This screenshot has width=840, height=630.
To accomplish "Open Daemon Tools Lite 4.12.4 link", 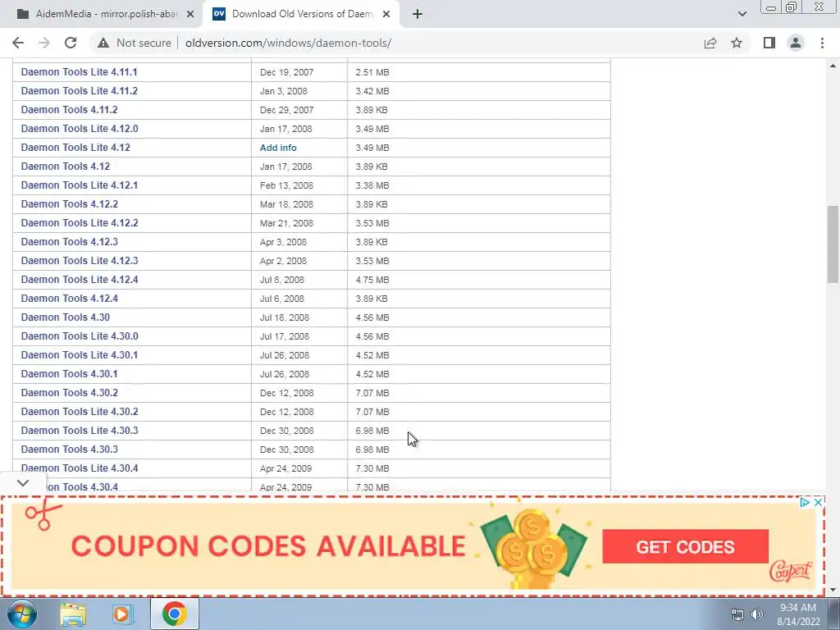I will (x=80, y=279).
